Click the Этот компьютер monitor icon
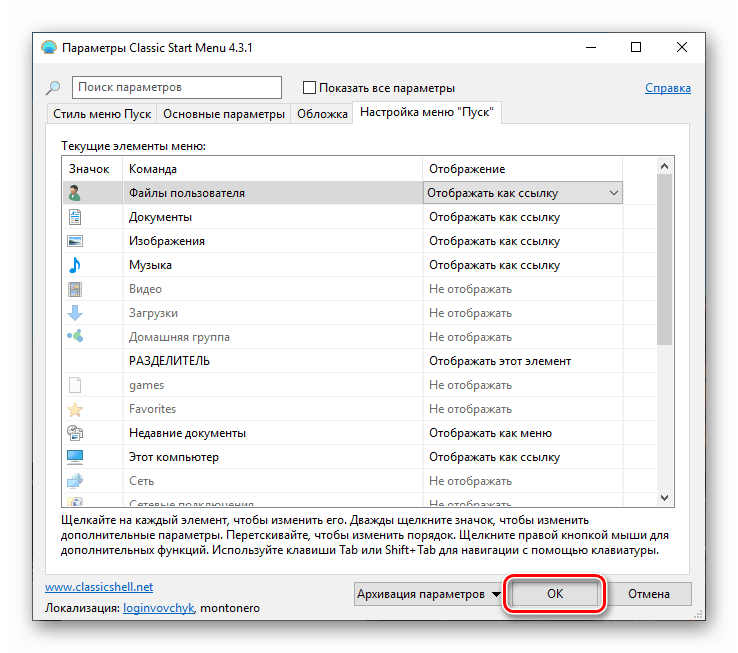This screenshot has height=653, width=738. tap(75, 457)
